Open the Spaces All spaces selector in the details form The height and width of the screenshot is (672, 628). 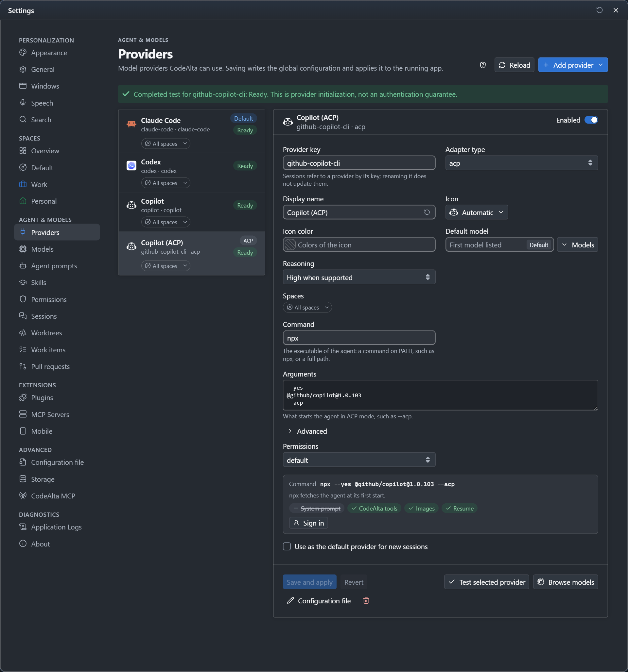pyautogui.click(x=307, y=307)
